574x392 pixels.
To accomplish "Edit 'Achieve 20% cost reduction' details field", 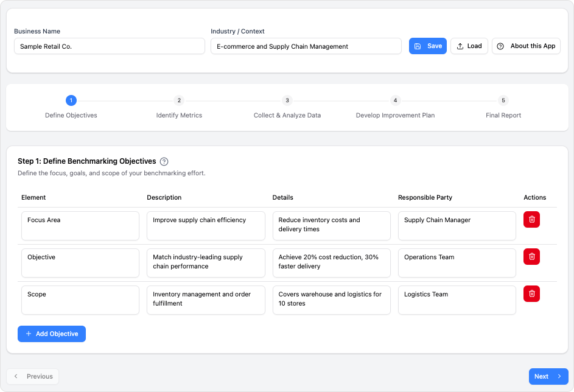I will click(x=331, y=263).
